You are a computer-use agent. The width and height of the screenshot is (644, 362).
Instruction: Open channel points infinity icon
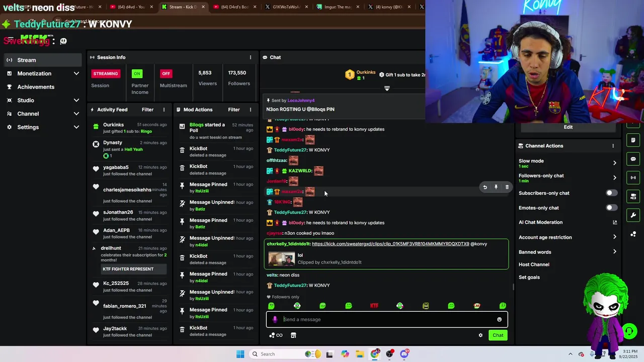(x=276, y=335)
